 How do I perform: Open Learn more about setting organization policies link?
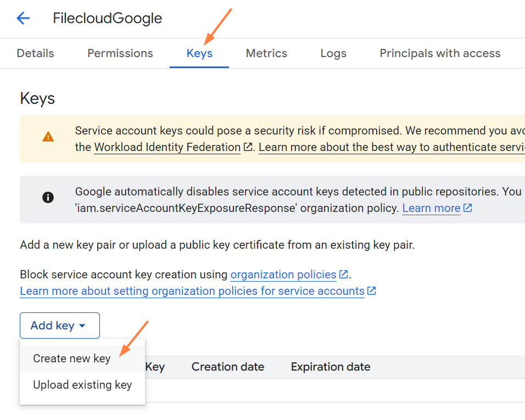tap(192, 291)
